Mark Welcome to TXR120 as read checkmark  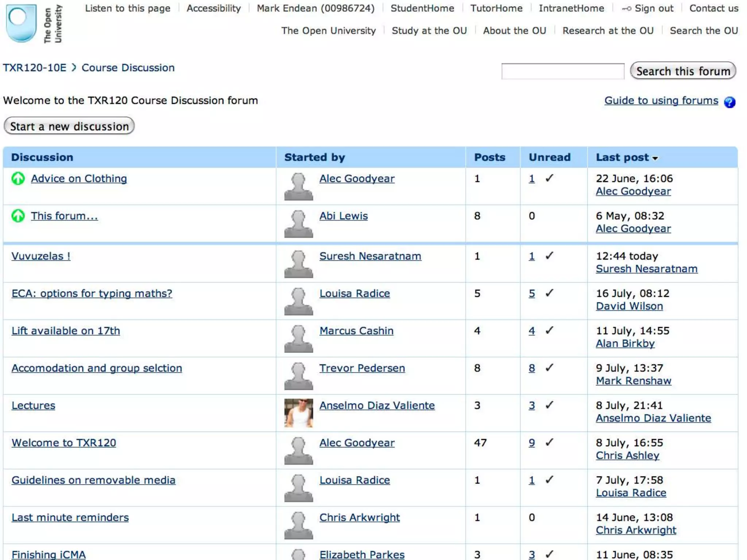tap(549, 442)
